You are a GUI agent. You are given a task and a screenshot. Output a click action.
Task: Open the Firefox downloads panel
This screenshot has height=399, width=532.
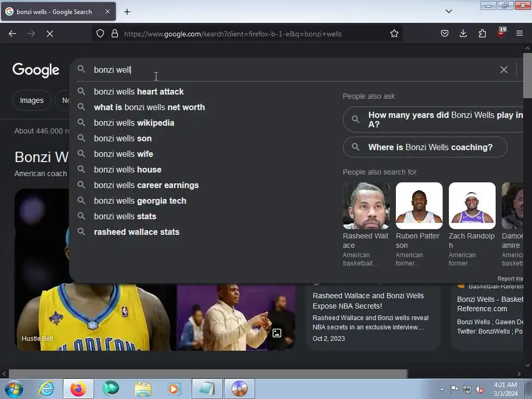pos(463,34)
